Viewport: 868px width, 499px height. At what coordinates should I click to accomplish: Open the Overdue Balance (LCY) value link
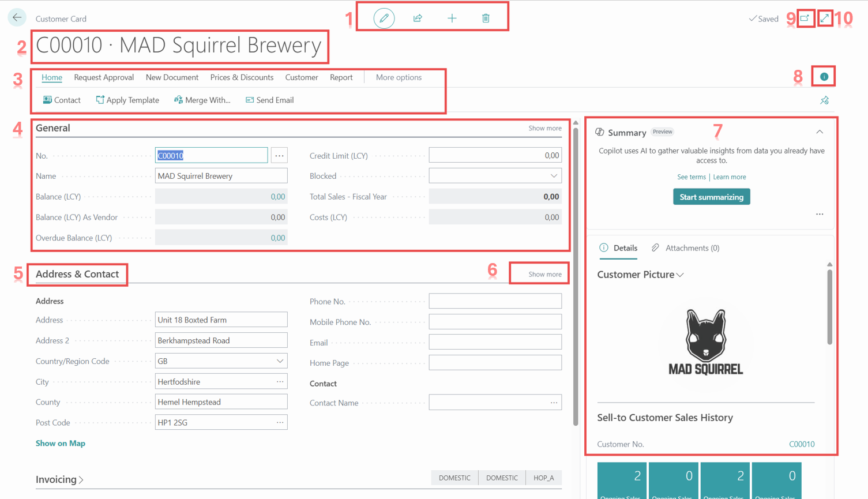[278, 238]
